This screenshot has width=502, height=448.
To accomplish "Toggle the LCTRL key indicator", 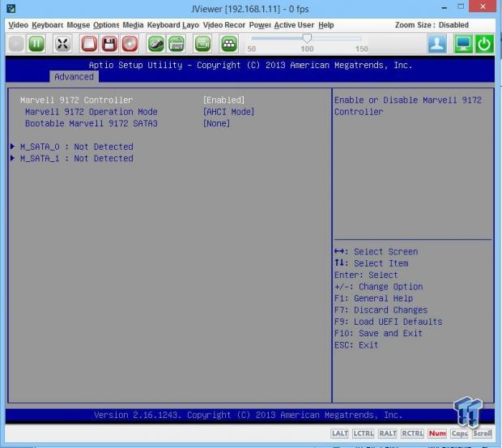I will click(363, 433).
